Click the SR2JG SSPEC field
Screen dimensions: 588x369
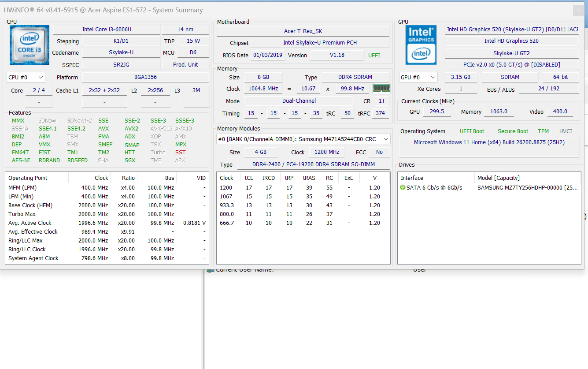121,64
